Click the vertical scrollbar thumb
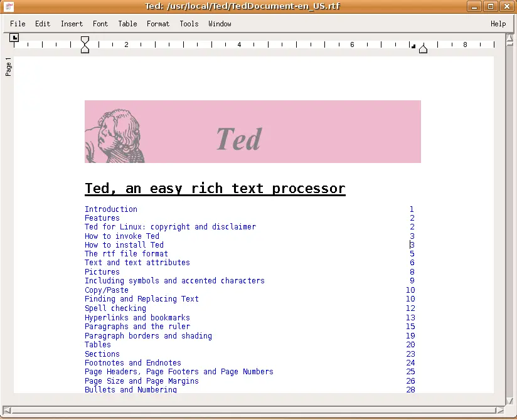Image resolution: width=517 pixels, height=420 pixels. 509,219
